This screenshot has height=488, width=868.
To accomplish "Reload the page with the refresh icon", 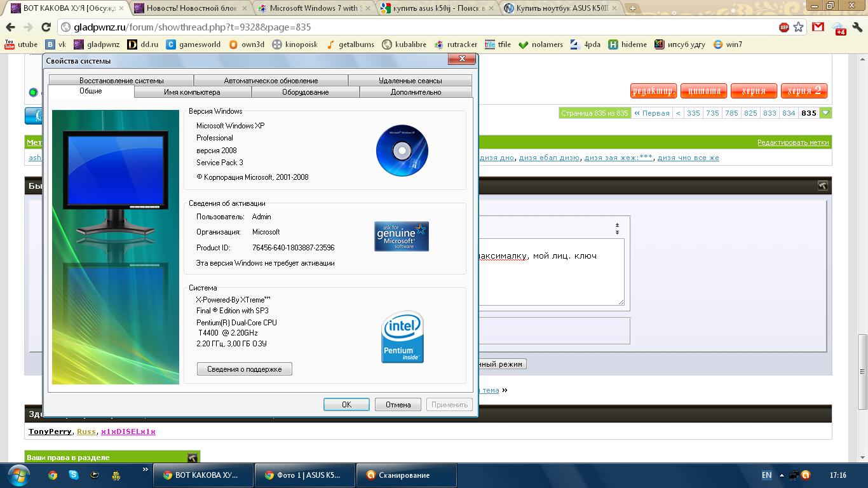I will (46, 27).
